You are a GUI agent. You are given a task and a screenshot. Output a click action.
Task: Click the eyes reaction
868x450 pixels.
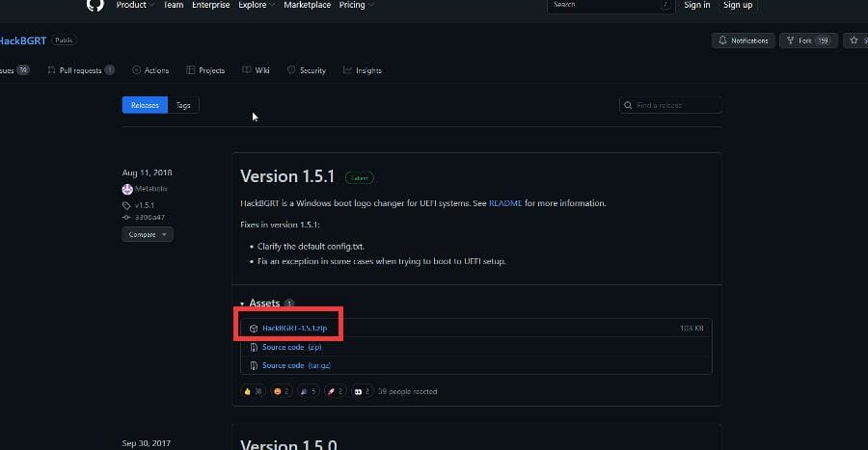(x=362, y=391)
